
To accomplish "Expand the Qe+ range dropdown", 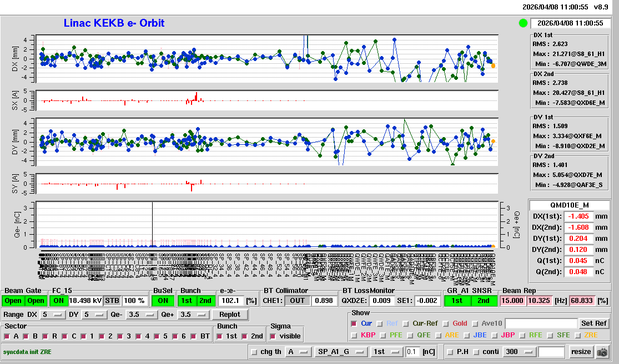I will pyautogui.click(x=192, y=315).
